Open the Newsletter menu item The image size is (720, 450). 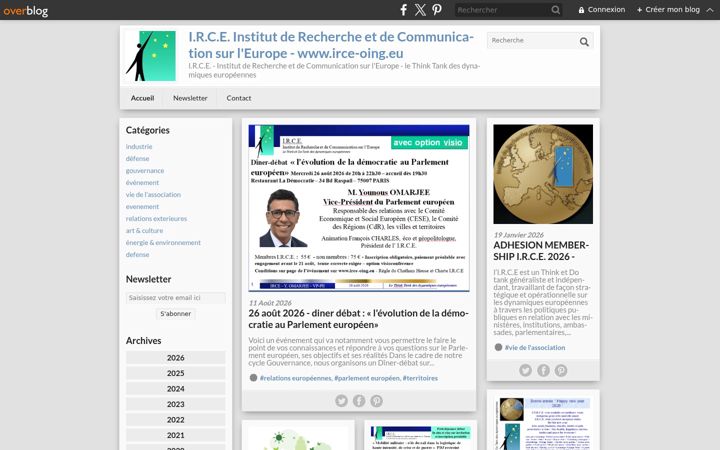190,98
